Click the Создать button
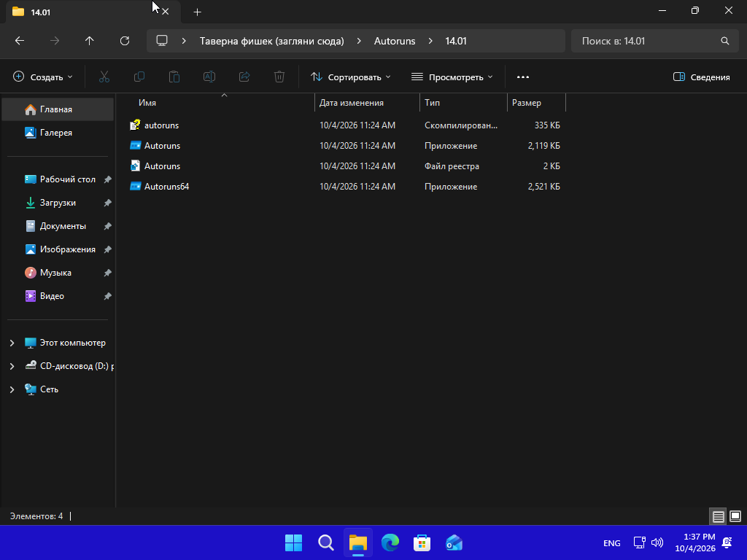The width and height of the screenshot is (747, 560). tap(43, 77)
